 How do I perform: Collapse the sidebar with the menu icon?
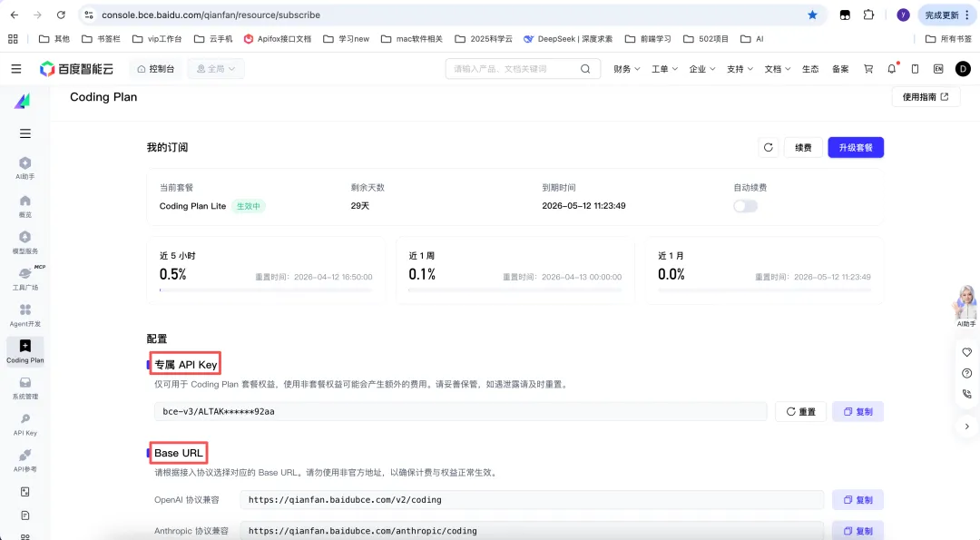(x=25, y=133)
